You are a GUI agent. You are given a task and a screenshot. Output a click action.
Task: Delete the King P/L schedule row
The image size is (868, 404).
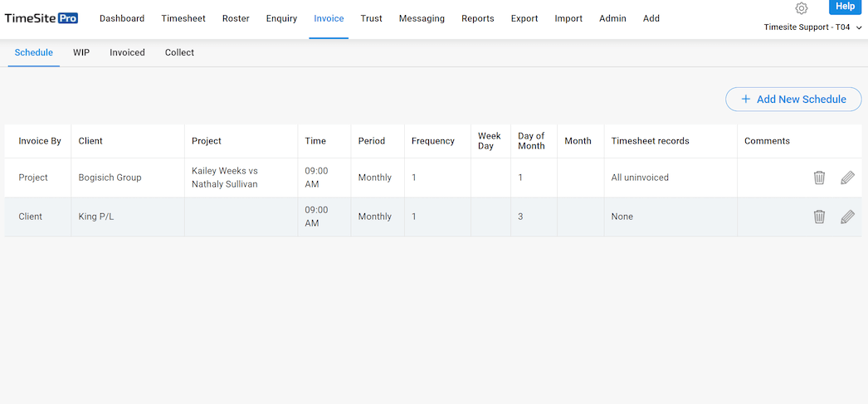click(x=819, y=217)
